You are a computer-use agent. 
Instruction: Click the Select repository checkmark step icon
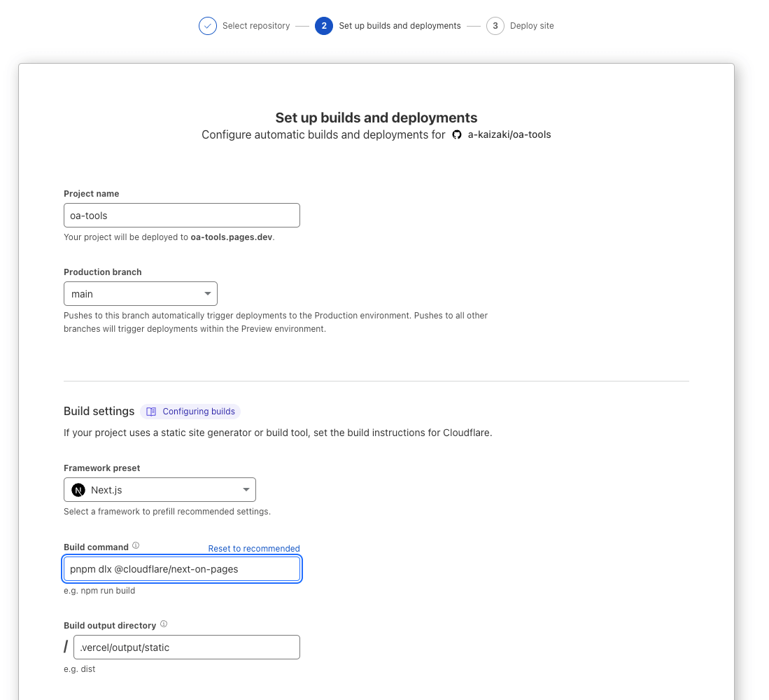pyautogui.click(x=207, y=26)
